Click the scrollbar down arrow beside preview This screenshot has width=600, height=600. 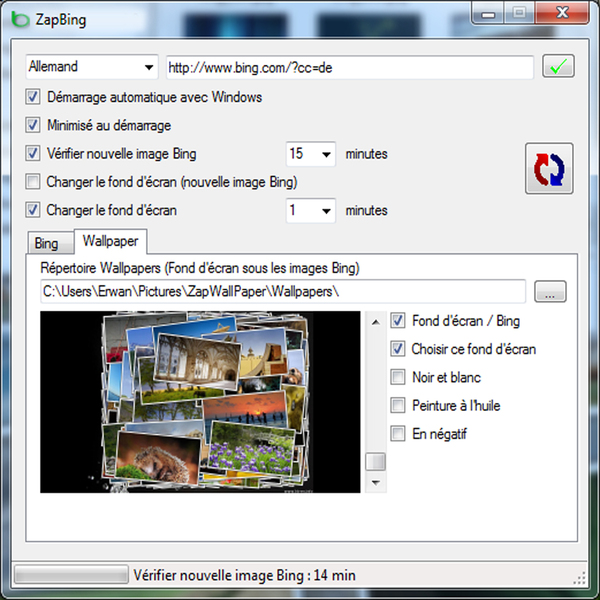tap(376, 483)
